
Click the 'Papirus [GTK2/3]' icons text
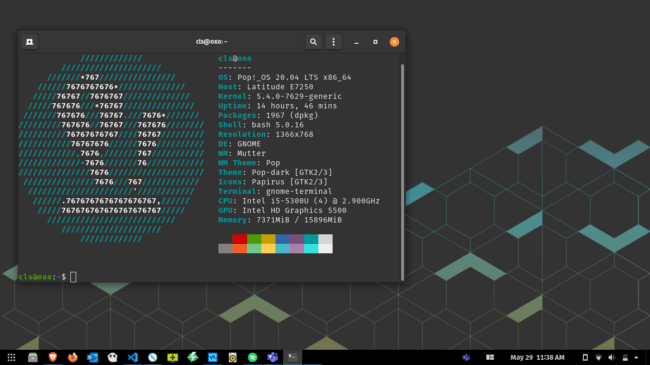(x=289, y=182)
